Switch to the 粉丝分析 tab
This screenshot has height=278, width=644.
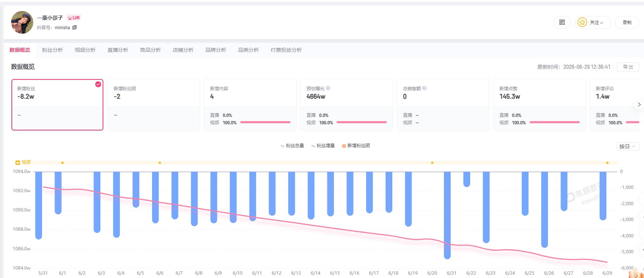coord(52,50)
